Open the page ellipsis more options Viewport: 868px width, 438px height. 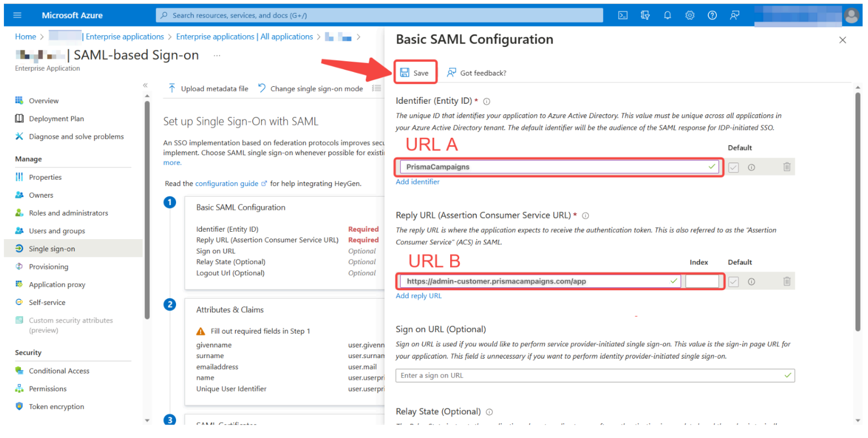[217, 56]
